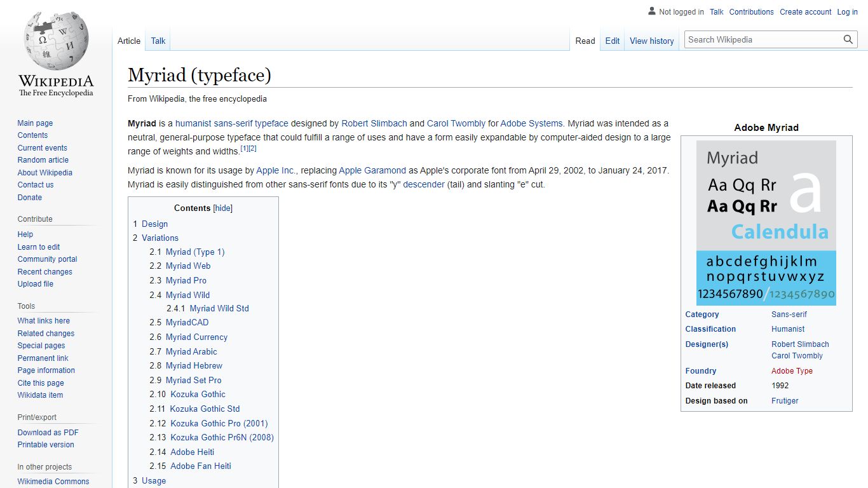Screen dimensions: 868x488
Task: Click Download as PDF
Action: [48, 433]
